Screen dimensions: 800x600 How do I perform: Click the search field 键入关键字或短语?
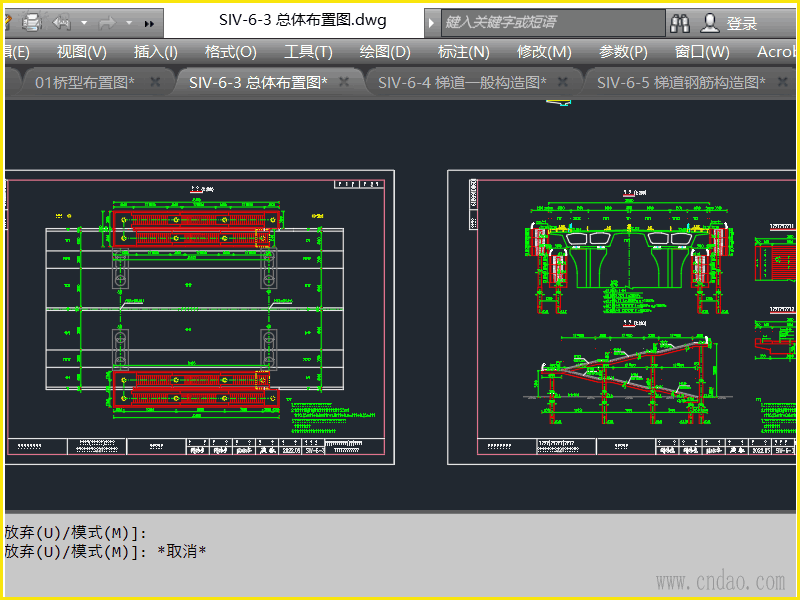[553, 22]
